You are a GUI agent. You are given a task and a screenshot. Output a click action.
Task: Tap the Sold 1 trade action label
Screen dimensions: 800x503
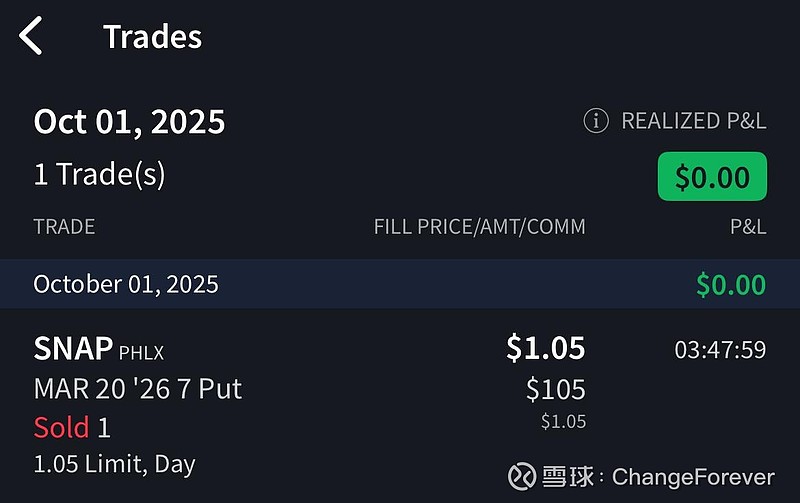pyautogui.click(x=72, y=428)
